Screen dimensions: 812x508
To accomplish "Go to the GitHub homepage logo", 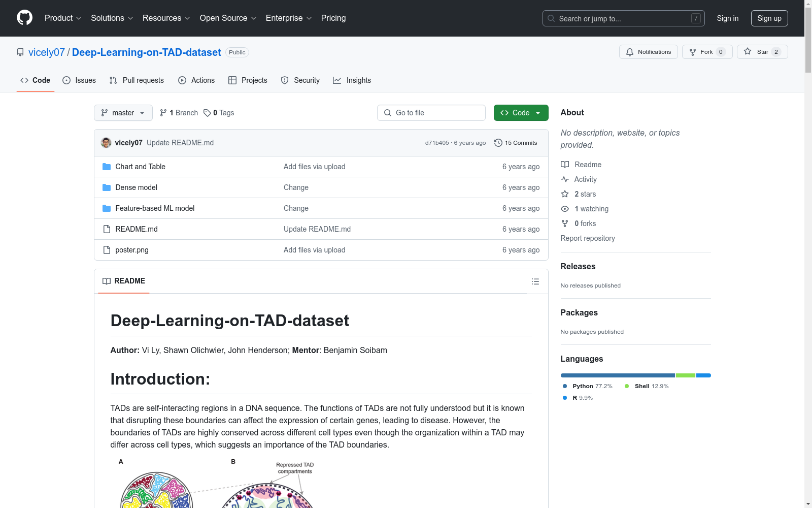I will coord(24,18).
